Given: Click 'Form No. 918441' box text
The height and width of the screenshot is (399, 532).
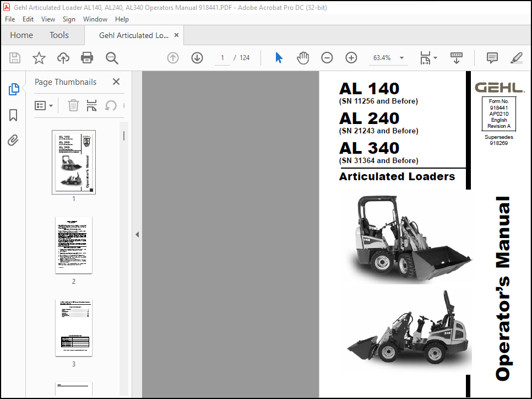Looking at the screenshot, I should (499, 105).
